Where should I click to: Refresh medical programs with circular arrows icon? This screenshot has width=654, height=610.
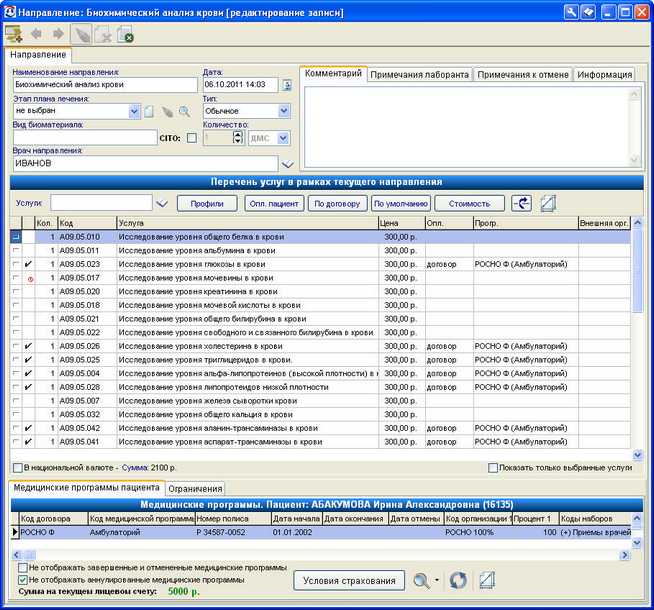tap(458, 580)
